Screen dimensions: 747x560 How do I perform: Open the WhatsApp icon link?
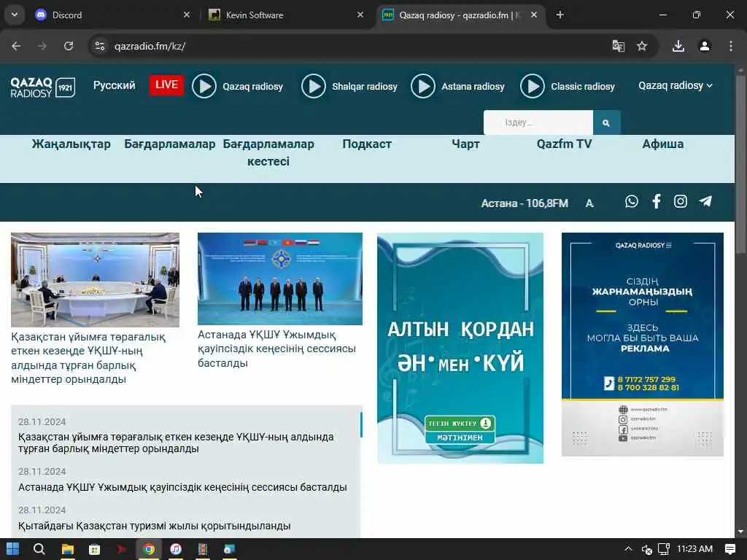coord(632,201)
